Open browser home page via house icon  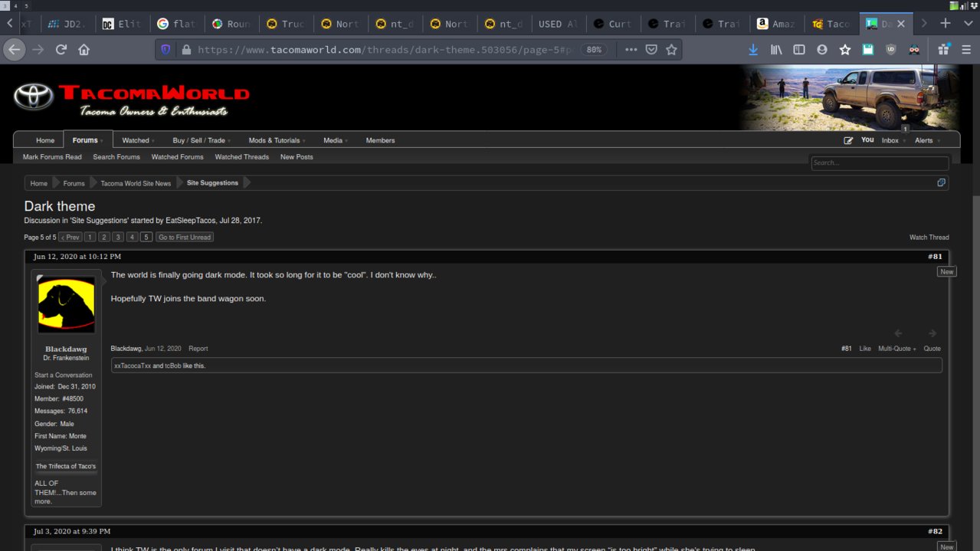point(84,50)
